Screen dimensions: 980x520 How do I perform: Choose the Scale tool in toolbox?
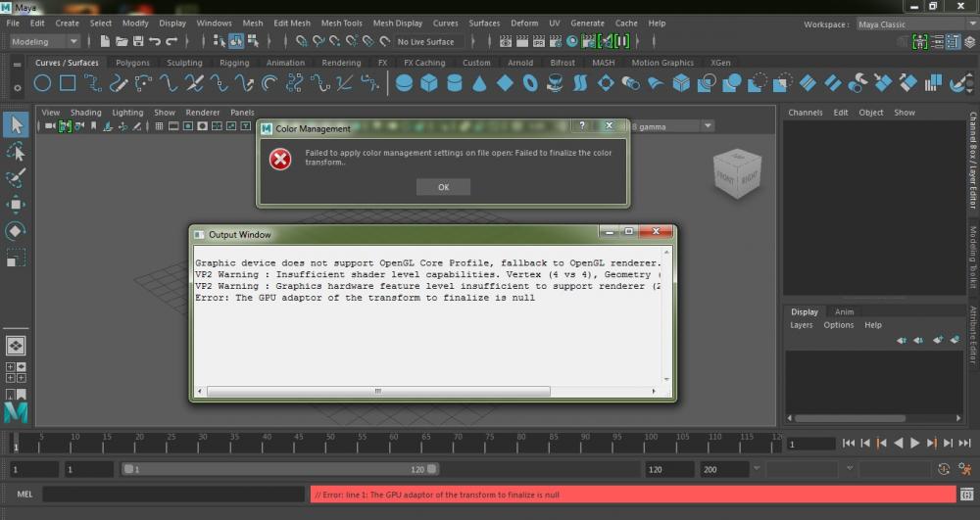(16, 258)
